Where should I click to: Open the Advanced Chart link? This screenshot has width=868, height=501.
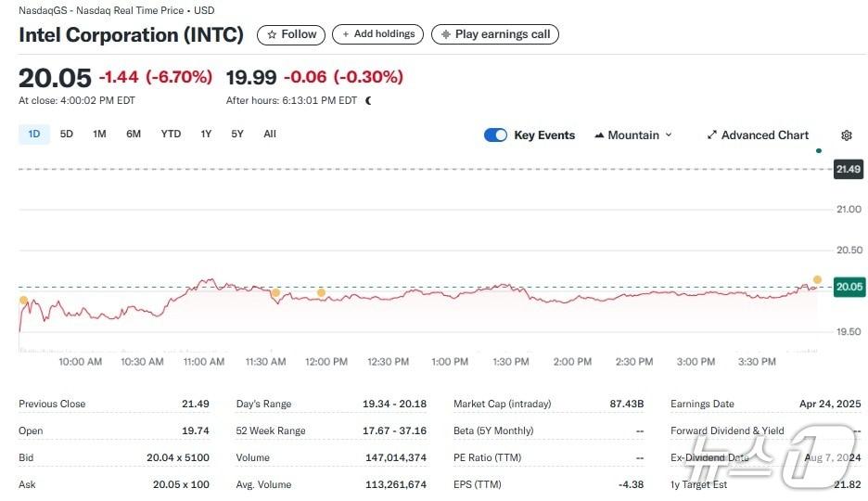(764, 135)
